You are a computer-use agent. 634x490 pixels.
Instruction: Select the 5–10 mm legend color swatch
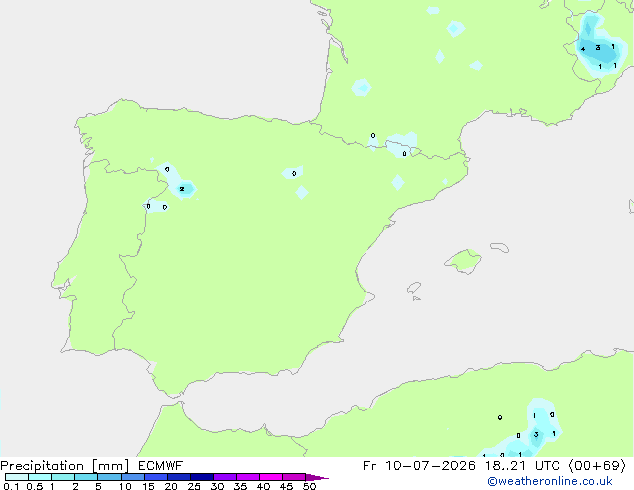(109, 477)
